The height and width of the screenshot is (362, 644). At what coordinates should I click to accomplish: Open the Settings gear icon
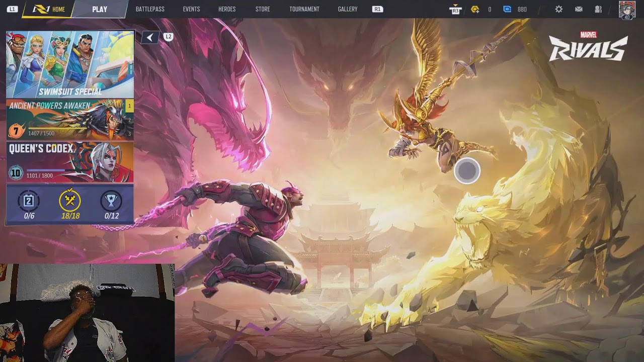click(559, 9)
